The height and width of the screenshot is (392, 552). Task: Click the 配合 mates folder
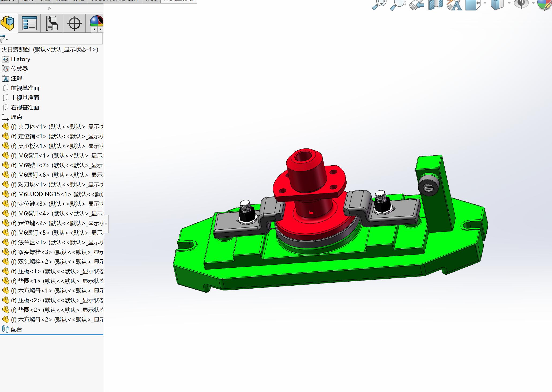point(16,329)
